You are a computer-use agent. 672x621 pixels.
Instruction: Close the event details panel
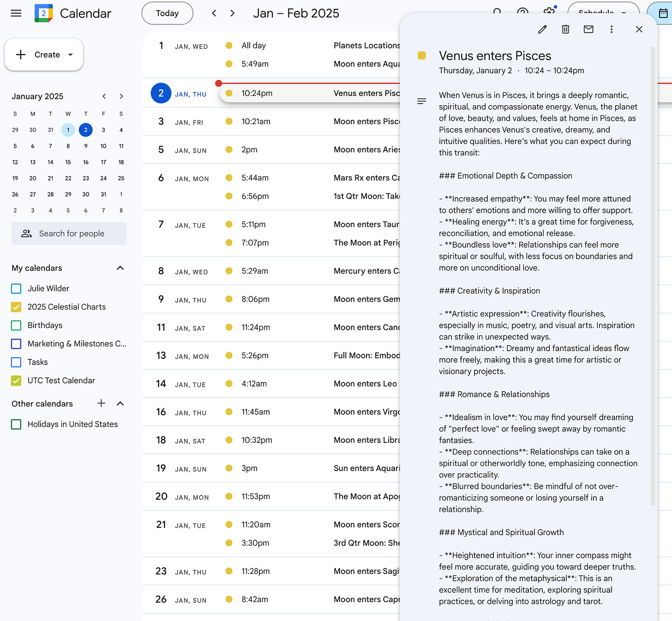pyautogui.click(x=639, y=30)
